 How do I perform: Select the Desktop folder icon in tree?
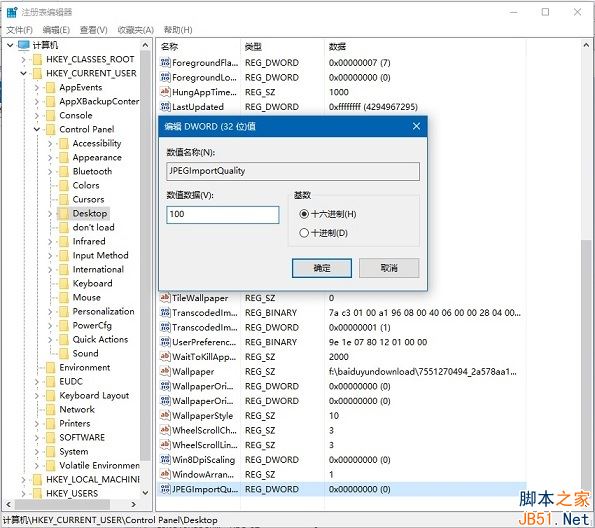[64, 213]
